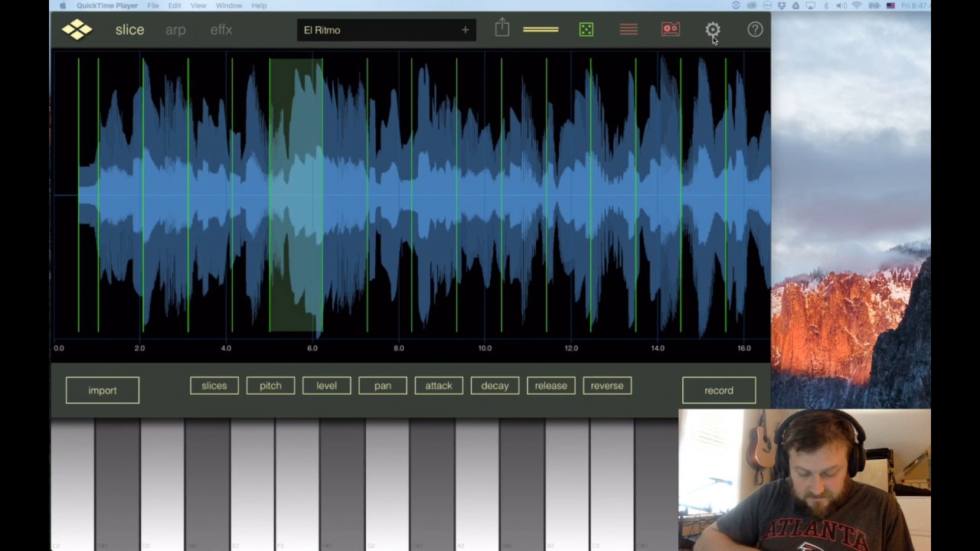Image resolution: width=980 pixels, height=551 pixels.
Task: Open the Window menu
Action: (x=229, y=5)
